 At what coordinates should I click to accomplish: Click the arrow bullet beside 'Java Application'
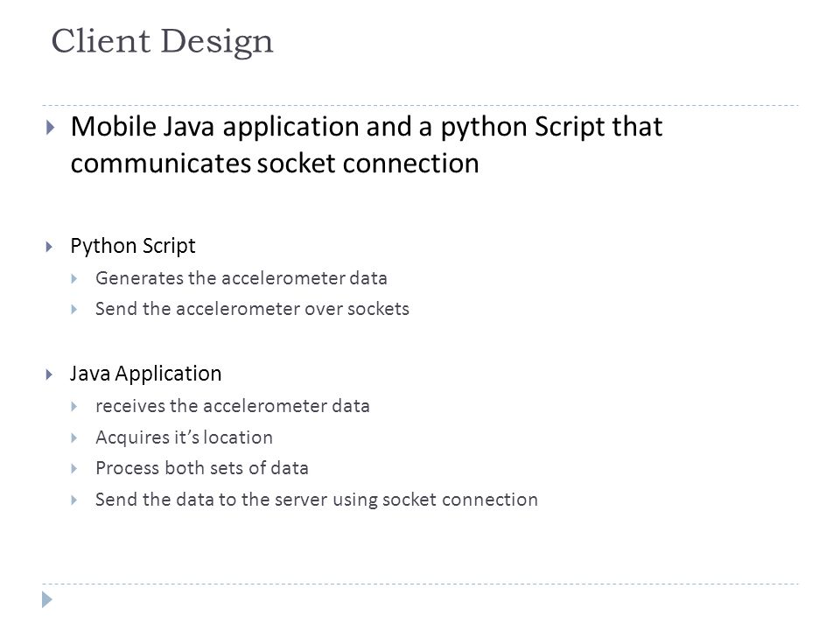(x=49, y=374)
